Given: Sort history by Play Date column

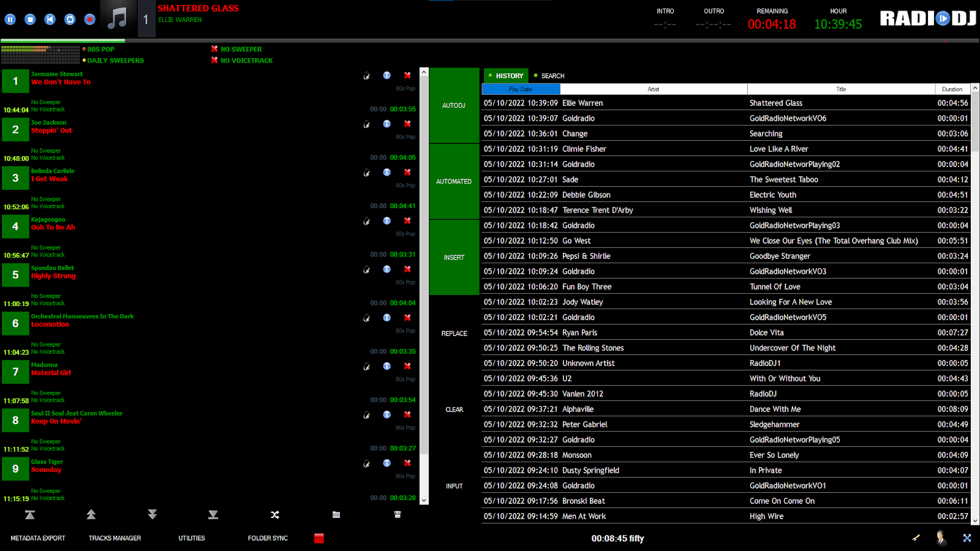Looking at the screenshot, I should [521, 89].
